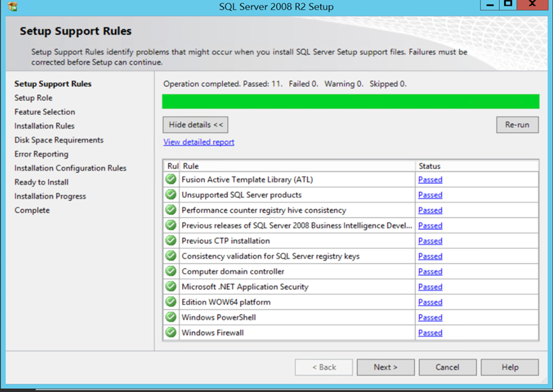The height and width of the screenshot is (392, 553).
Task: Select Error Reporting step in sidebar
Action: click(x=42, y=154)
